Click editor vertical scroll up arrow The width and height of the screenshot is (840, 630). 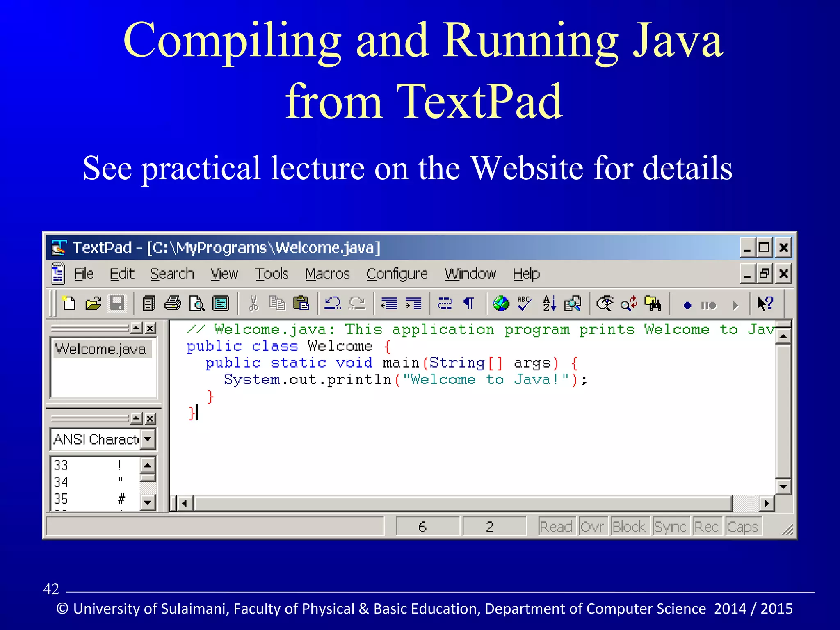(783, 337)
